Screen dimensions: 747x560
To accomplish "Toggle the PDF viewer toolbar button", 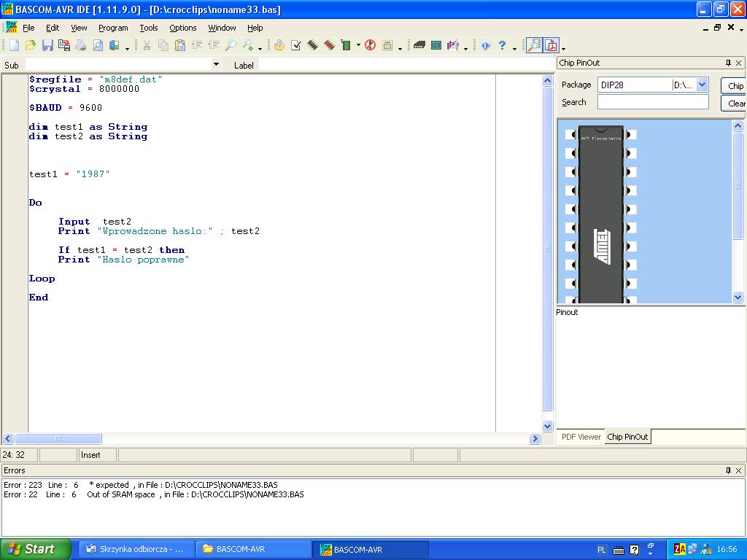I will [551, 45].
